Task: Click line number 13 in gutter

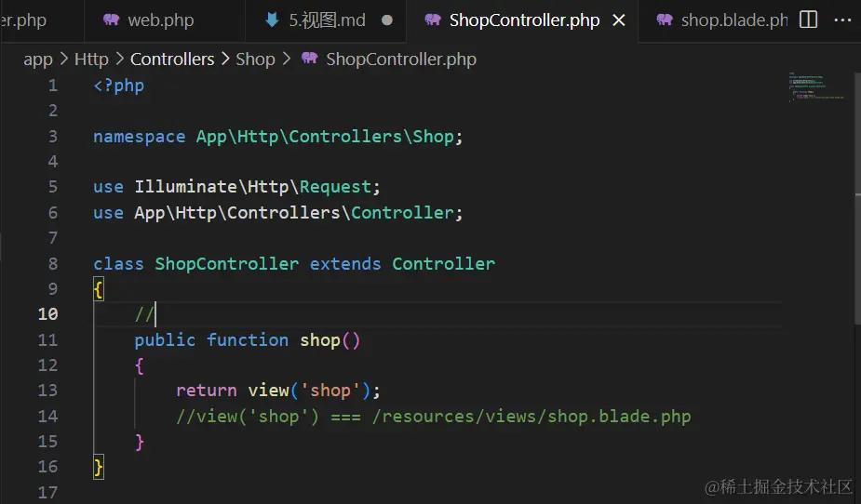Action: click(47, 391)
